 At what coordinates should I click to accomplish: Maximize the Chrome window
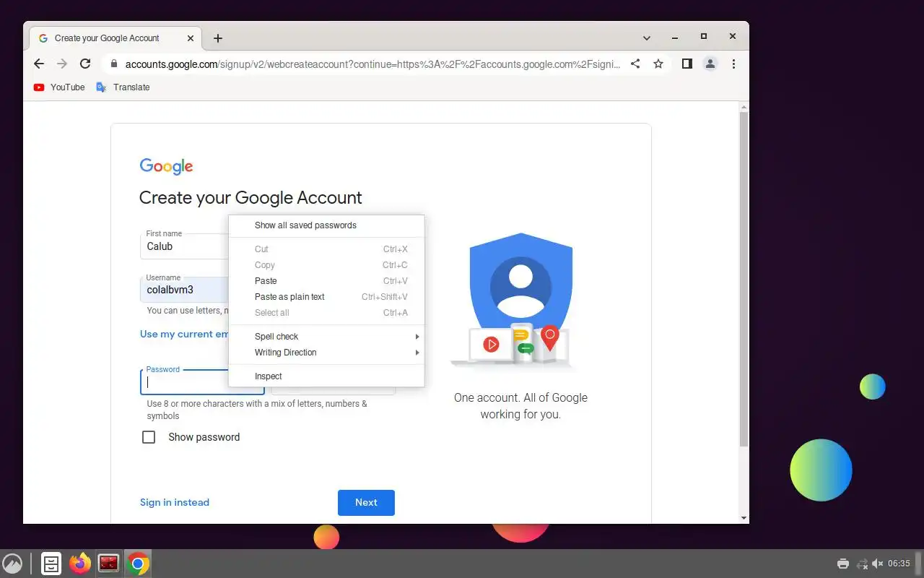pyautogui.click(x=704, y=37)
